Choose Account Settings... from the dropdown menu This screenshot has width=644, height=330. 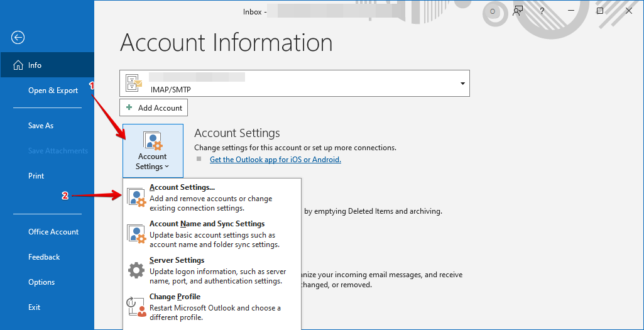click(x=212, y=197)
